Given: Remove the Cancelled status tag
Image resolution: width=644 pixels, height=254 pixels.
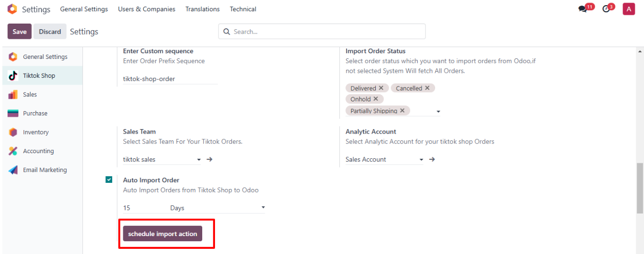Looking at the screenshot, I should (x=427, y=88).
